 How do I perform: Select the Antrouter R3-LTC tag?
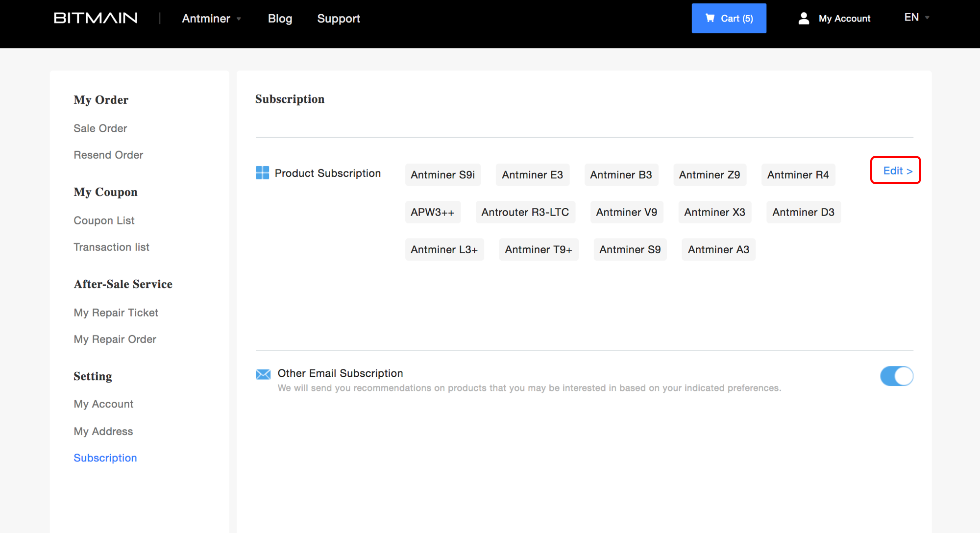coord(525,212)
